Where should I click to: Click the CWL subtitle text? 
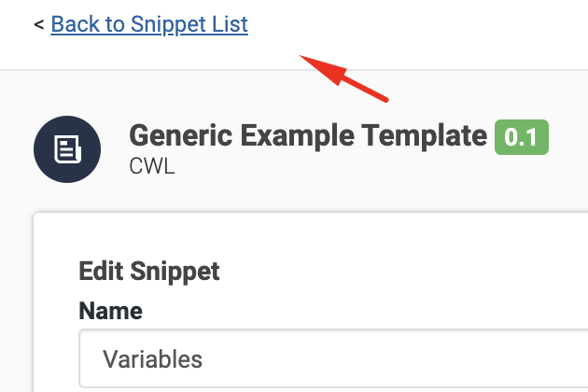click(152, 166)
